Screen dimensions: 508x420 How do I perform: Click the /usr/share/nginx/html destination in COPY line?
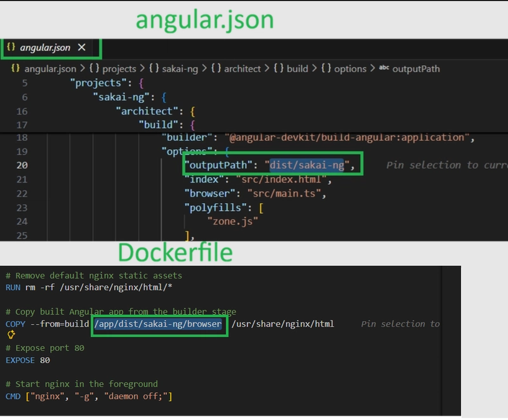pyautogui.click(x=283, y=324)
